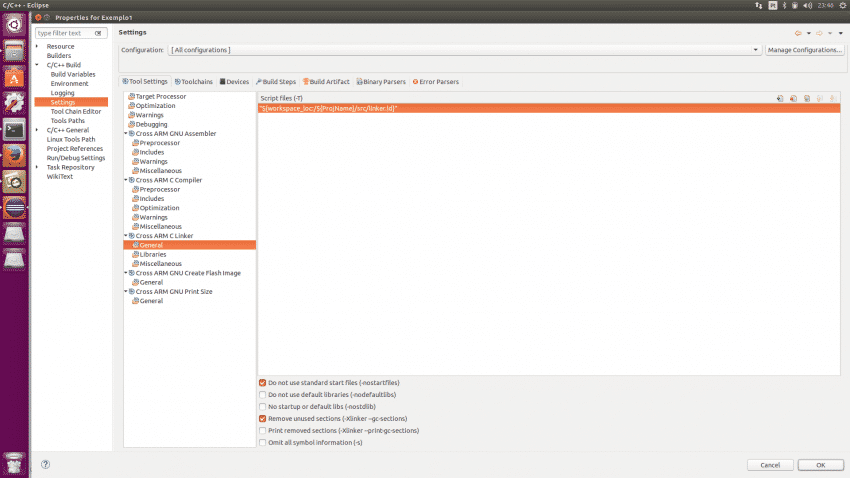The height and width of the screenshot is (478, 850).
Task: Enable Print removed sections option
Action: click(262, 430)
